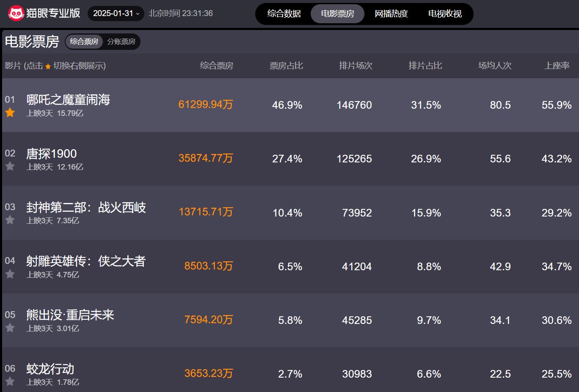
Task: Switch to the 网播热度 tab
Action: pos(392,13)
